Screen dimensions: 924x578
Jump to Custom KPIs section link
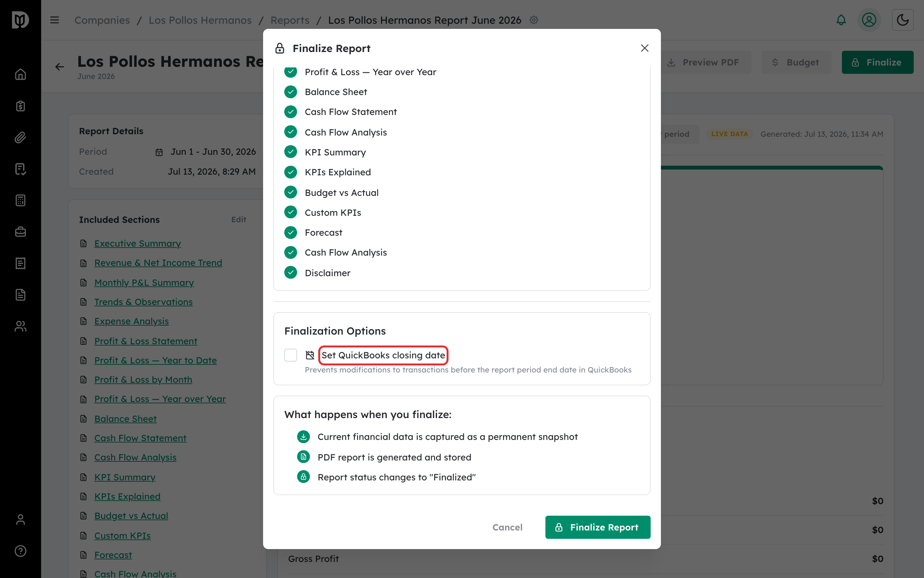pyautogui.click(x=122, y=536)
